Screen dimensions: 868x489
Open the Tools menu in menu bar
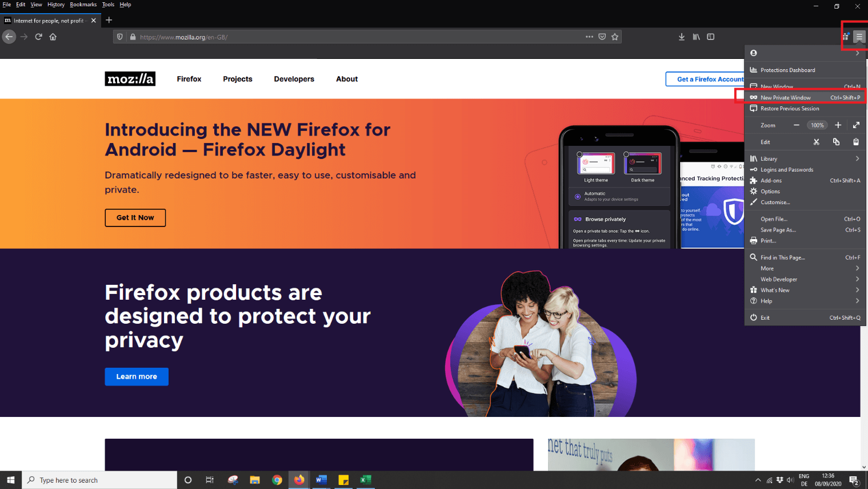pyautogui.click(x=108, y=5)
